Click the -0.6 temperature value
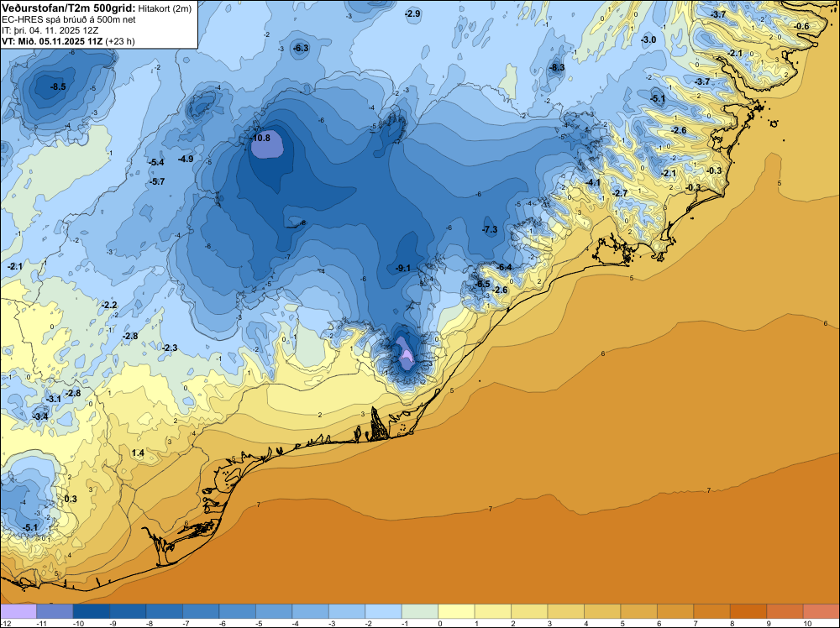 coord(802,27)
